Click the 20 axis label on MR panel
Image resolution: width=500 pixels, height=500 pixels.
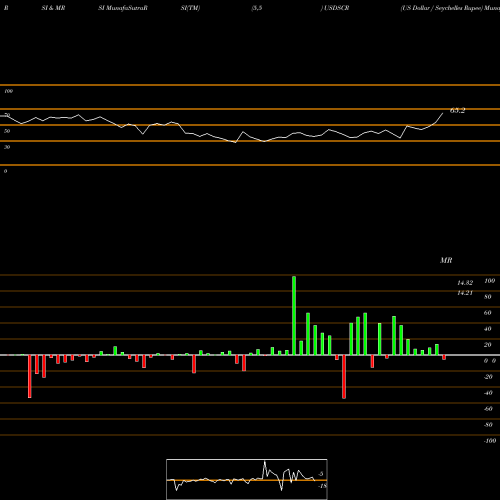[x=488, y=345]
